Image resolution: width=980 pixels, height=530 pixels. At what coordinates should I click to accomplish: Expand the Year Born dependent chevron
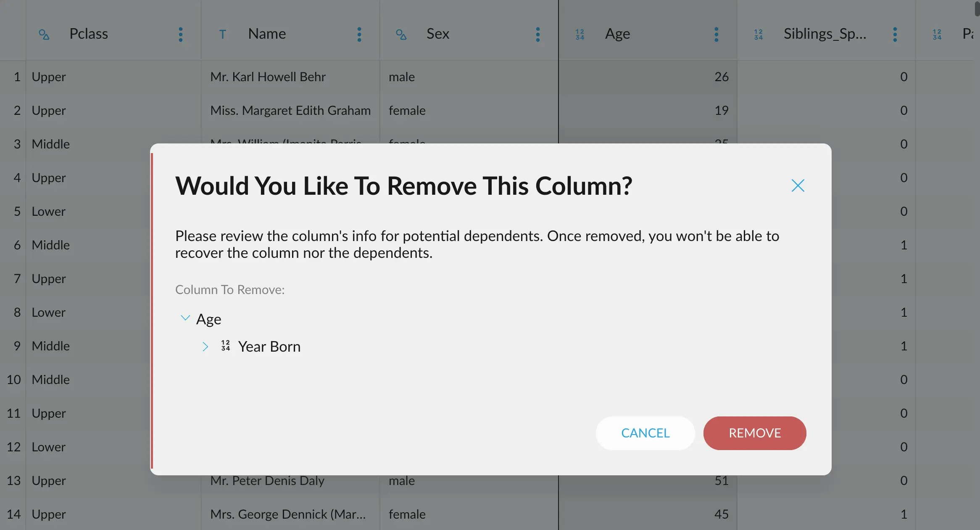click(206, 347)
